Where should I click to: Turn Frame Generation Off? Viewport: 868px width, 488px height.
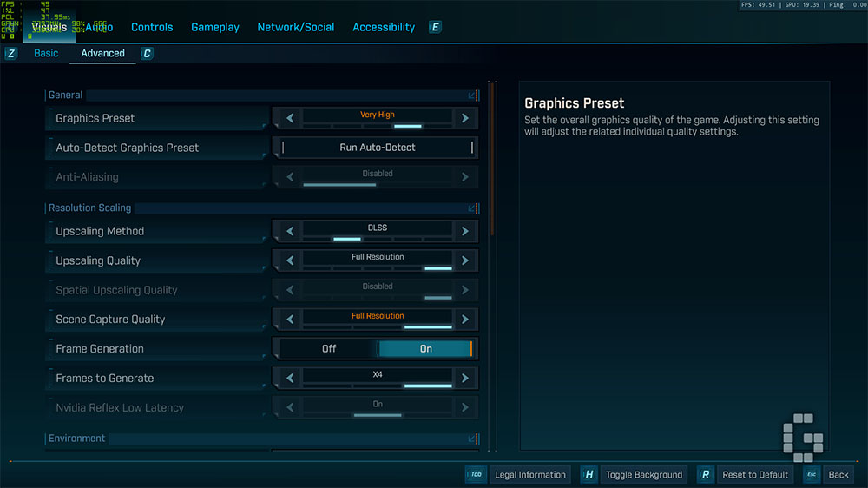click(x=329, y=348)
